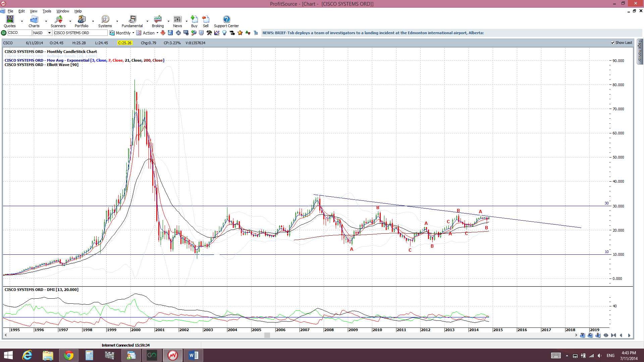
Task: Step the chart right with arrow
Action: tap(629, 335)
